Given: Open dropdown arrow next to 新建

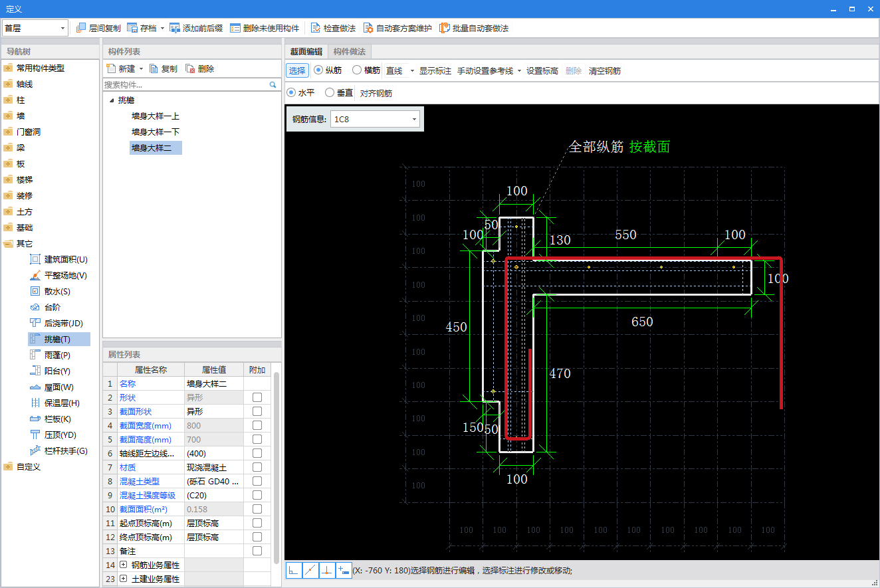Looking at the screenshot, I should click(141, 68).
